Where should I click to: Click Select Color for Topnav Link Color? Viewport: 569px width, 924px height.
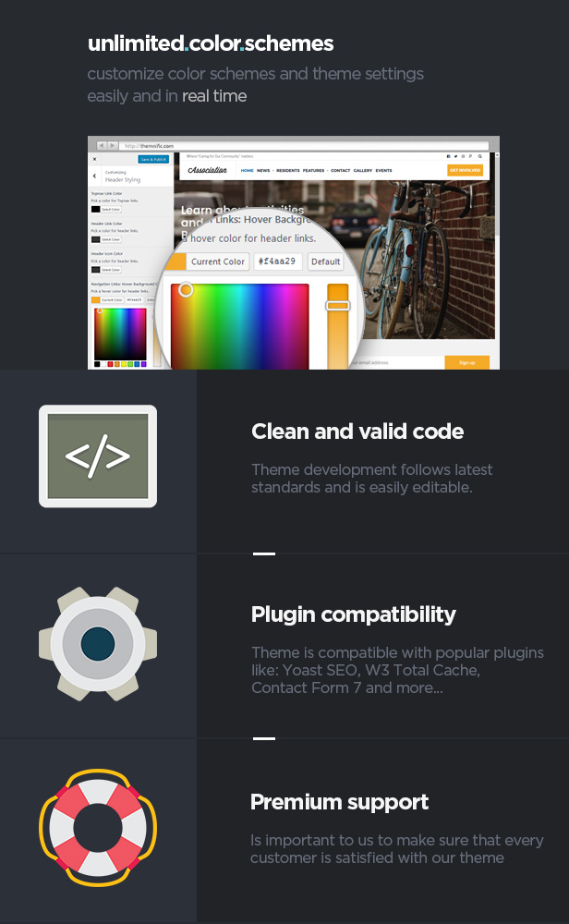[111, 209]
